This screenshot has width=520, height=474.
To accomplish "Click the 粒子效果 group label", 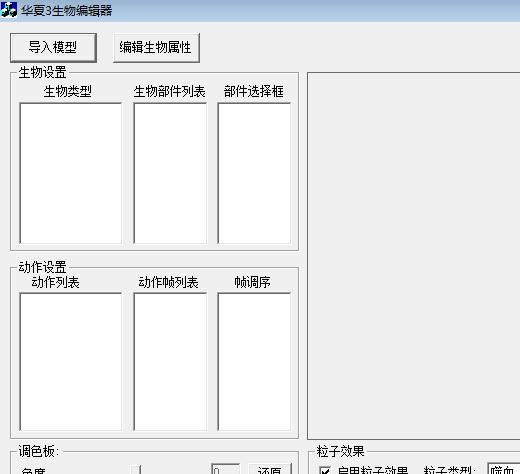I will [x=340, y=451].
